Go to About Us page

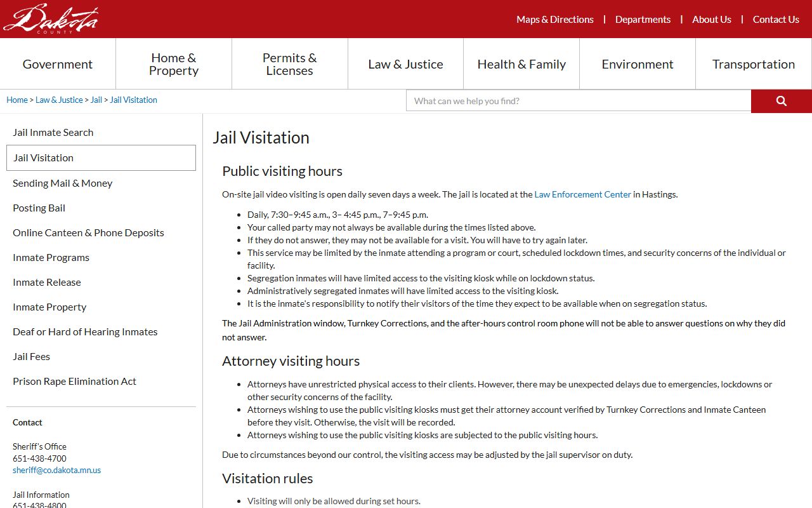pyautogui.click(x=712, y=20)
